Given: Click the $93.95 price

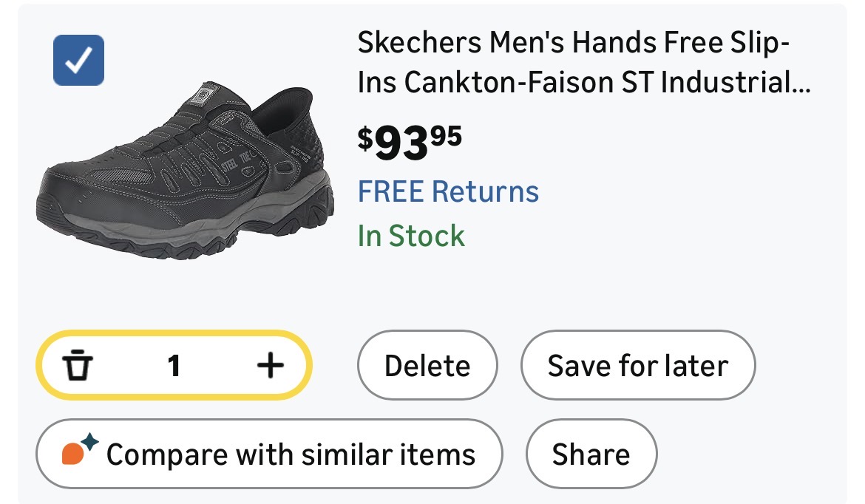Looking at the screenshot, I should point(410,142).
